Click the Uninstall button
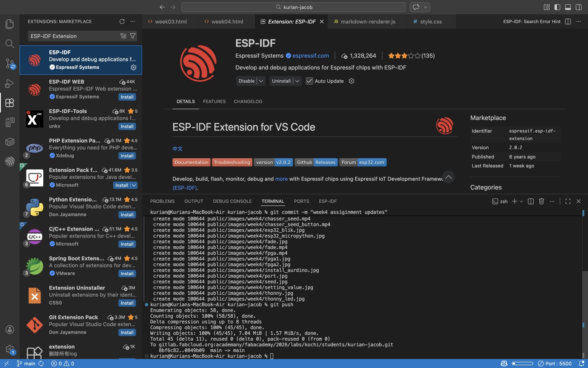 click(x=281, y=81)
